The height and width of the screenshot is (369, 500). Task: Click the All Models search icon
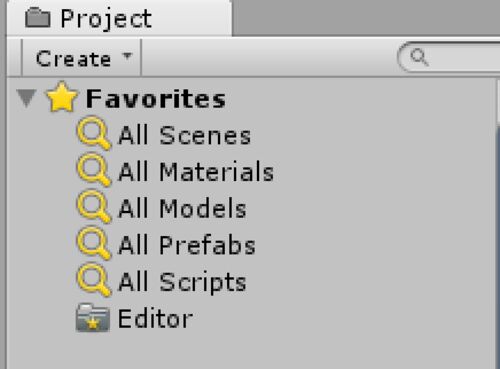[x=94, y=207]
